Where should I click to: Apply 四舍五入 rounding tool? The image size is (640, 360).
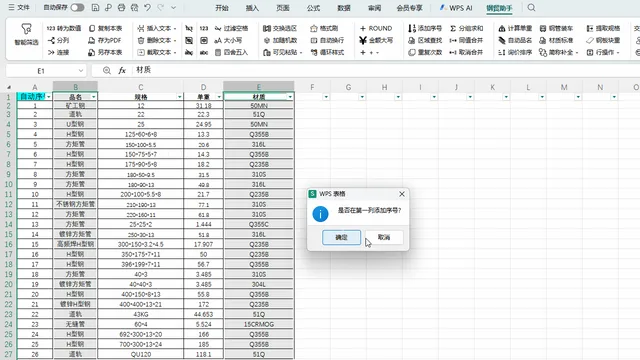coord(231,52)
